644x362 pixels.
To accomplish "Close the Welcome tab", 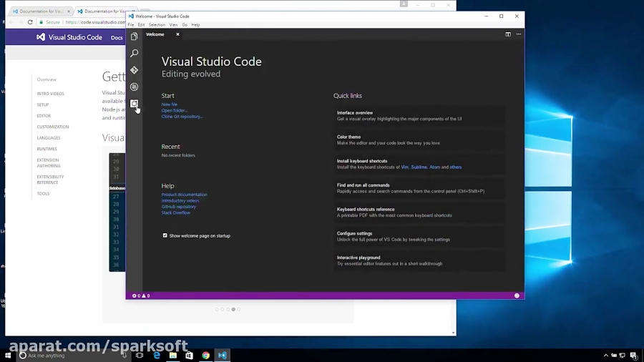I will pos(178,34).
